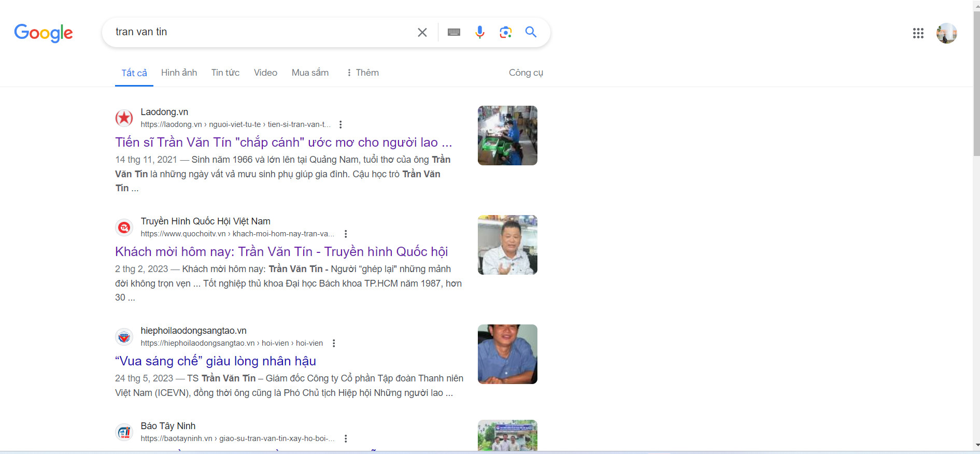Click in the search input field
The image size is (980, 454).
pos(259,32)
